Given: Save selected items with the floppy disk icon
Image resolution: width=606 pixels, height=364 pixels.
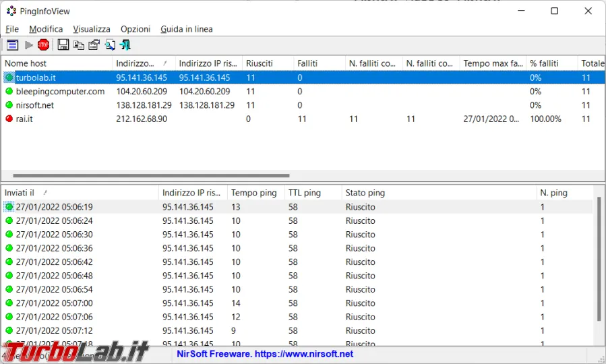Looking at the screenshot, I should [x=63, y=45].
